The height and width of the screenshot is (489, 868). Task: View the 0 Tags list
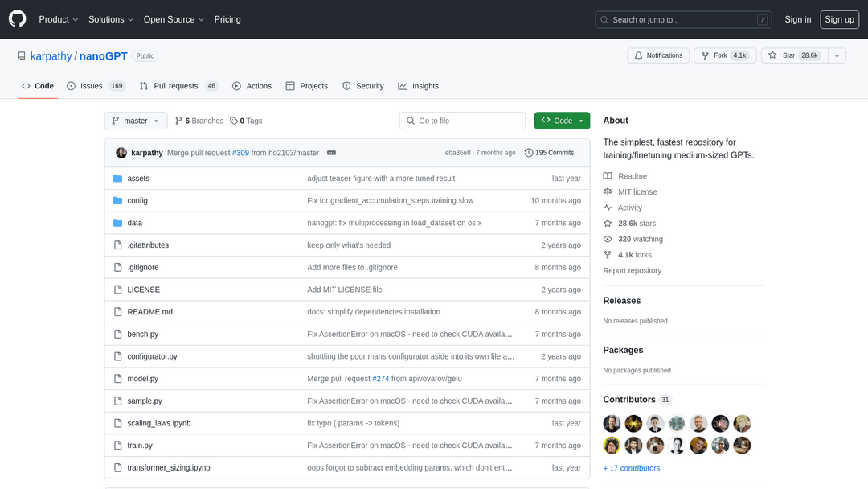(x=246, y=121)
